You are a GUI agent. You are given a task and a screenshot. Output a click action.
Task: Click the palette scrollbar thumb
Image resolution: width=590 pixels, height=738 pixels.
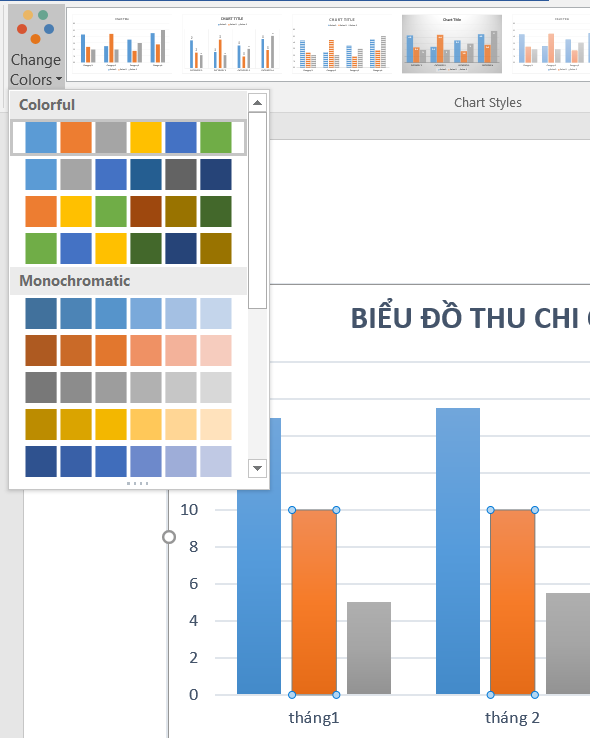point(257,210)
